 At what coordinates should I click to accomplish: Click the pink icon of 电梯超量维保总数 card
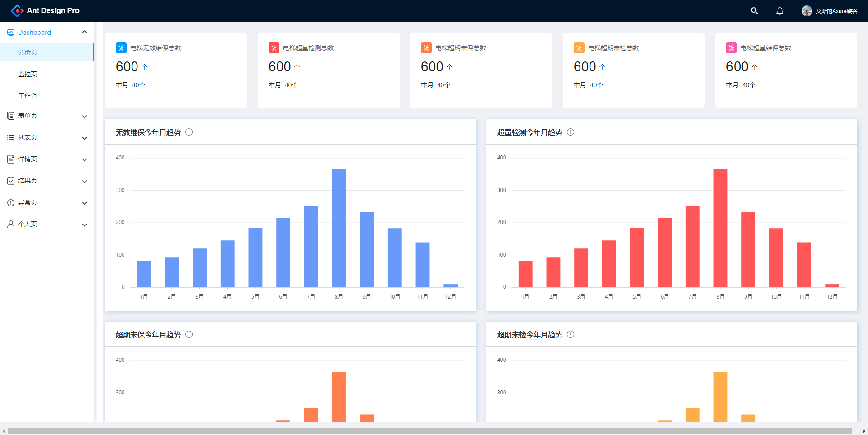[x=731, y=48]
